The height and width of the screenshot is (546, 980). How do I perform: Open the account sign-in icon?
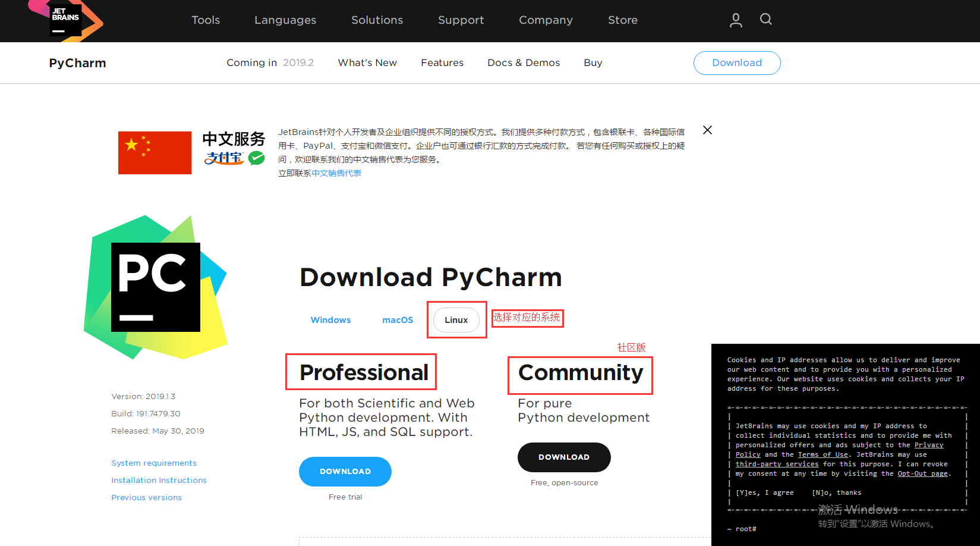point(735,20)
